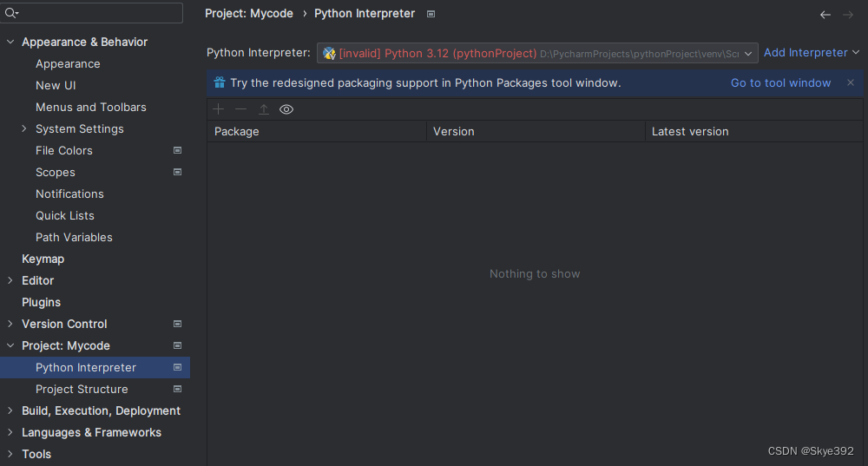Click the gift icon in the banner

(x=220, y=82)
